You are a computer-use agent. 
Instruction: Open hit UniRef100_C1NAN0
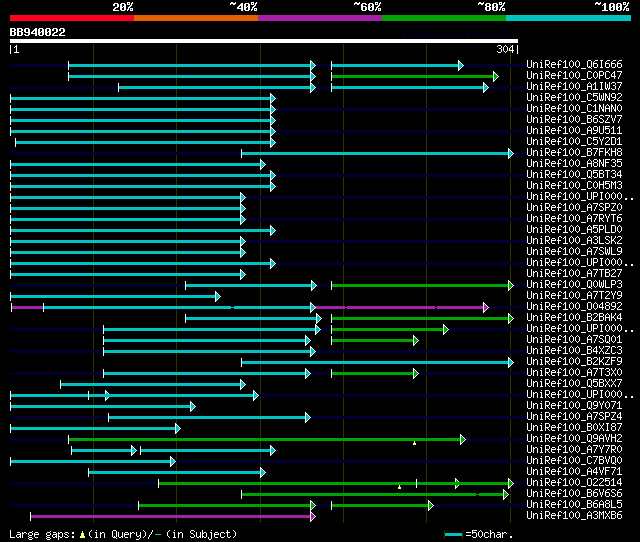click(x=574, y=109)
